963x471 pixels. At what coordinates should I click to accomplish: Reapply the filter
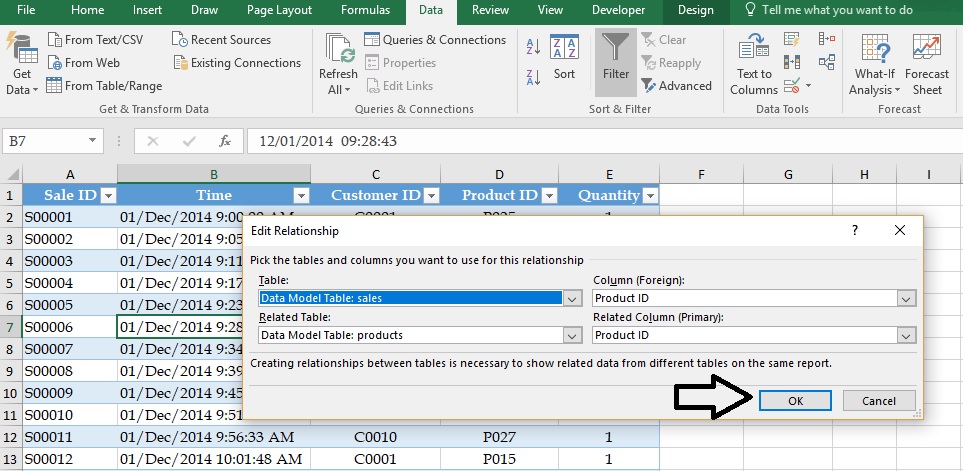(671, 63)
